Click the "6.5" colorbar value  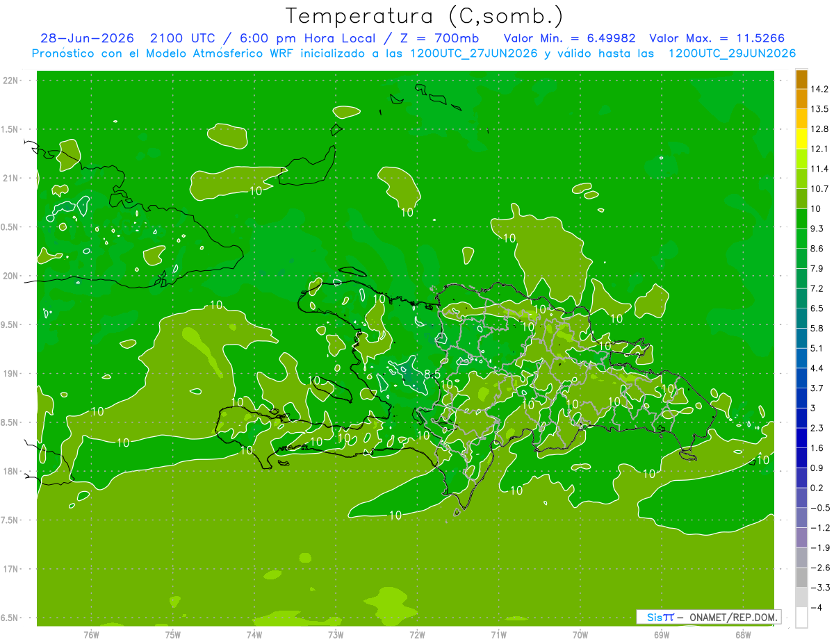817,308
